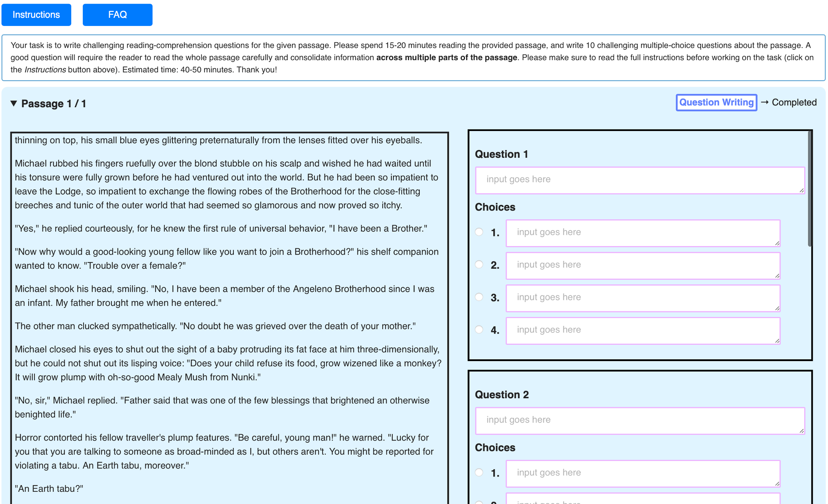Focus choice 3 text box in Question 1

(x=642, y=298)
